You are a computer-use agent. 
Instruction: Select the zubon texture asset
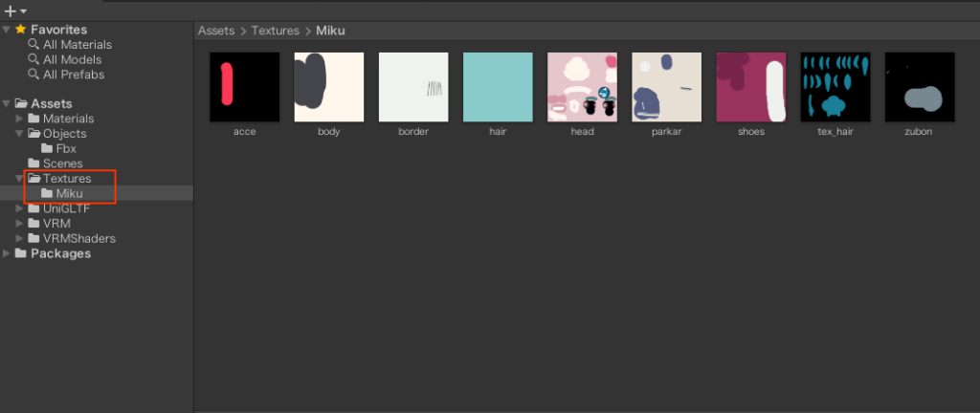click(920, 87)
